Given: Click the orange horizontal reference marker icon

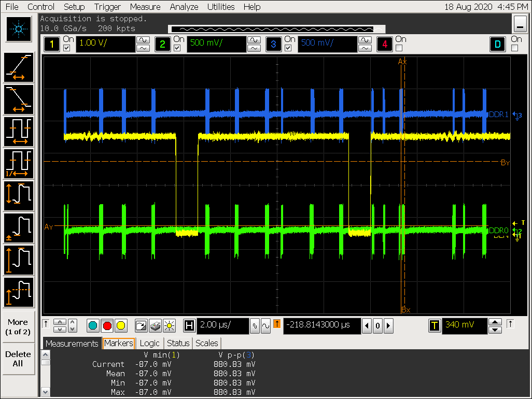Looking at the screenshot, I should click(277, 324).
